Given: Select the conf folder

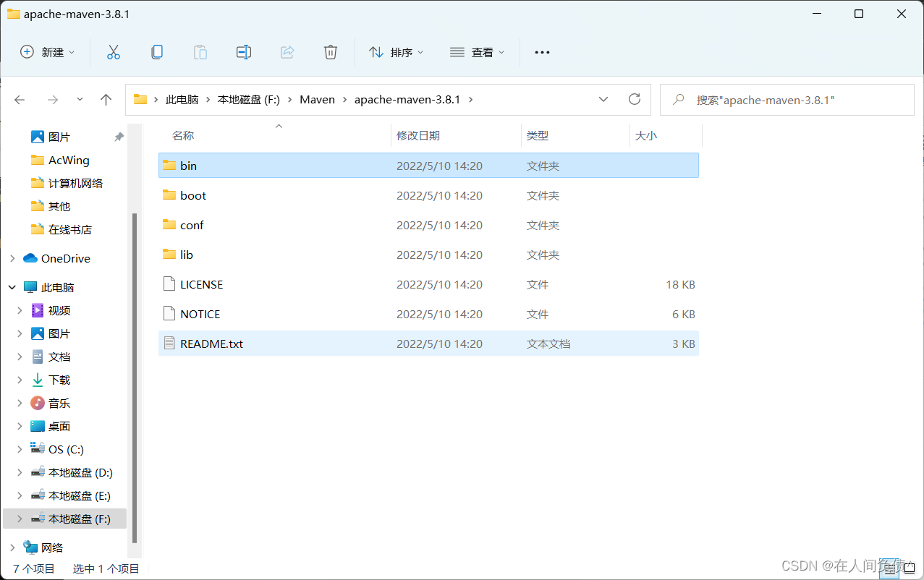Looking at the screenshot, I should click(x=428, y=225).
